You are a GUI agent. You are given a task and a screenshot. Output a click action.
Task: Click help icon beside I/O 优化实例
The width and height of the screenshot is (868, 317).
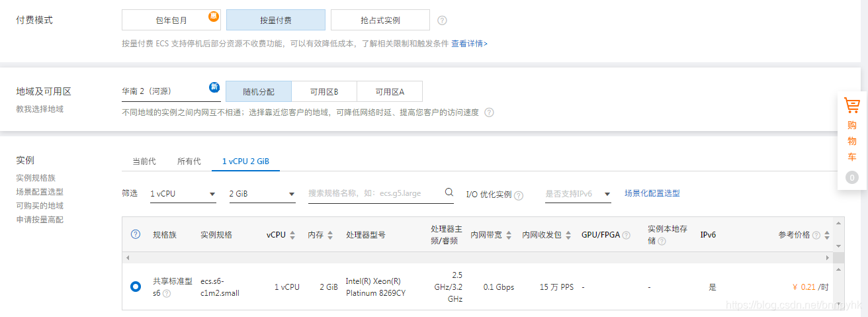point(519,195)
